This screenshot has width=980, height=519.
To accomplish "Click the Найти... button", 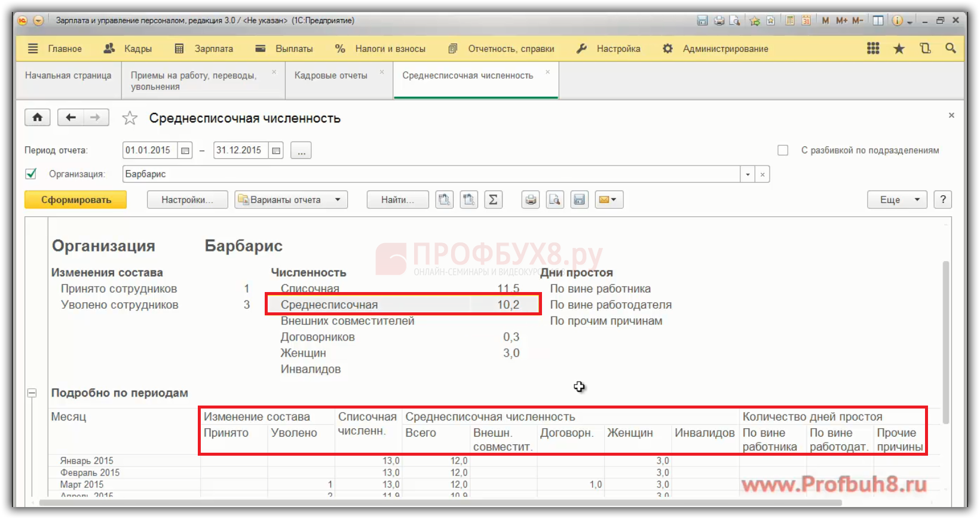I will tap(397, 199).
